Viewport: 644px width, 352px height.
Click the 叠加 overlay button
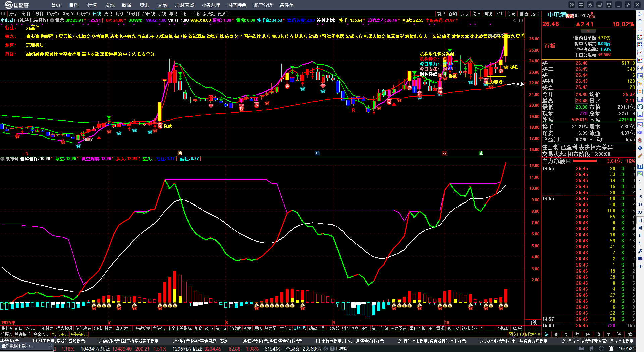453,14
